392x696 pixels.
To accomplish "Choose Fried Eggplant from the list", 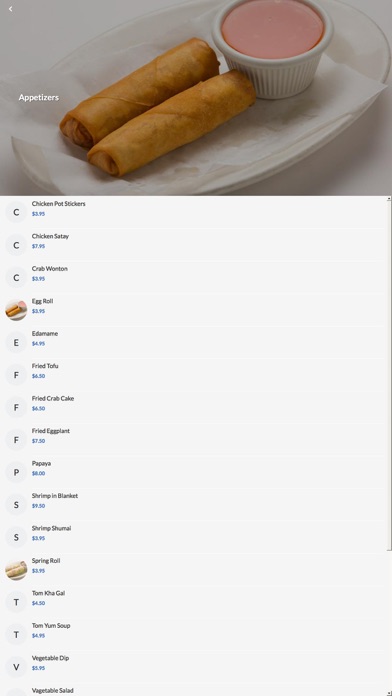I will pos(193,439).
